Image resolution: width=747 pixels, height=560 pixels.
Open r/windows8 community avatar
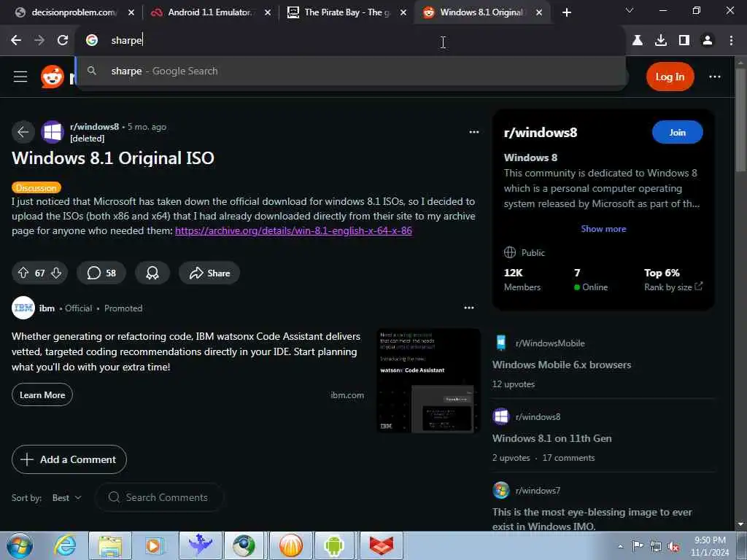53,132
